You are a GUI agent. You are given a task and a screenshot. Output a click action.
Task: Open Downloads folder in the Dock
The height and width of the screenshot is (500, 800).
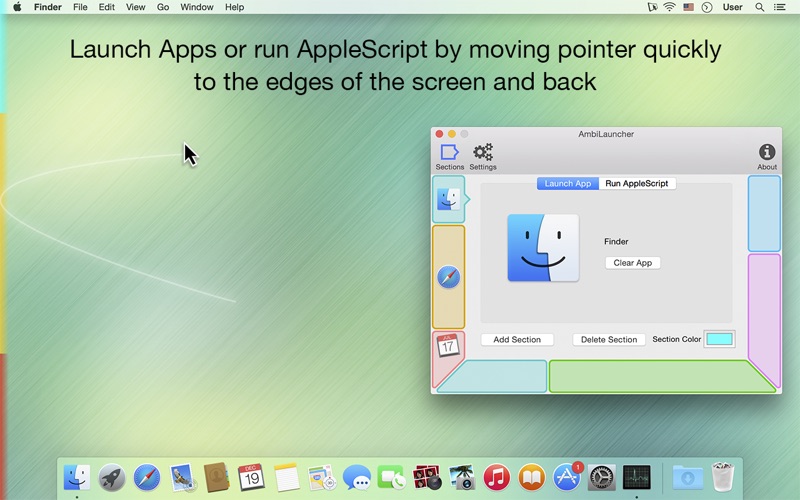(x=688, y=478)
